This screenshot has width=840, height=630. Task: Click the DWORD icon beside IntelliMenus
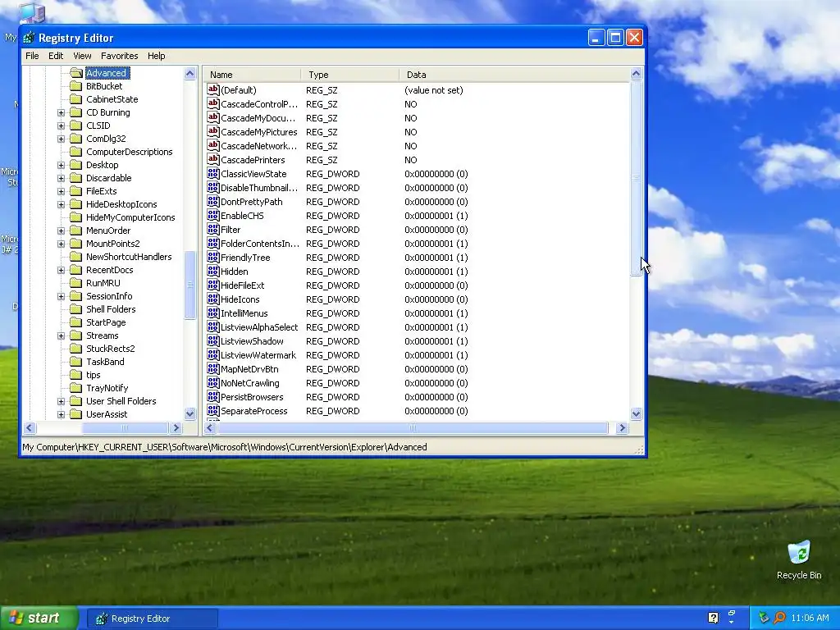213,313
